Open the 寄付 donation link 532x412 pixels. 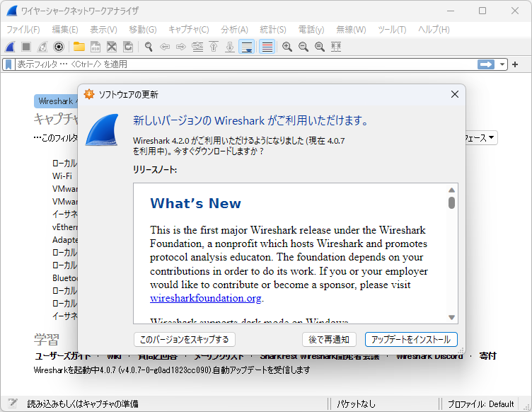pyautogui.click(x=488, y=356)
